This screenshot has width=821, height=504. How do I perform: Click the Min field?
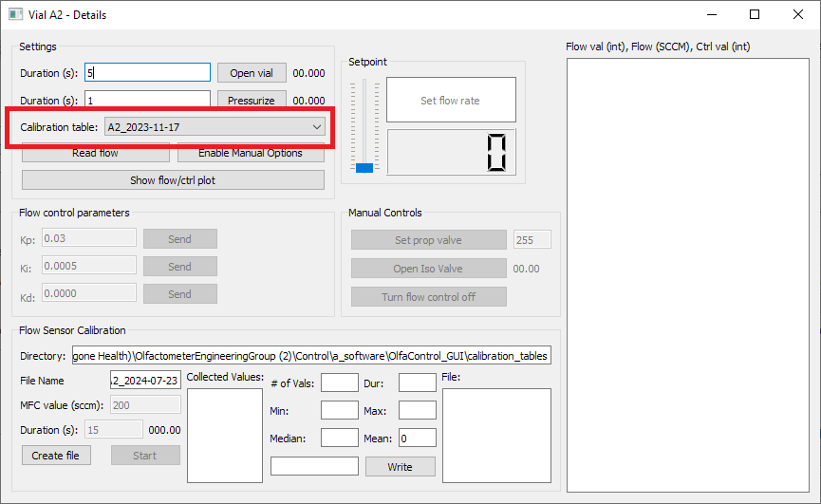point(339,410)
